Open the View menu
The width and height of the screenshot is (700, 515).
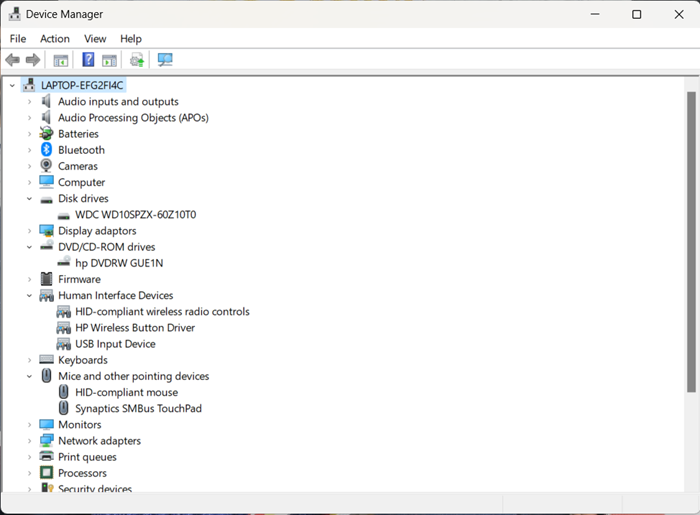95,39
